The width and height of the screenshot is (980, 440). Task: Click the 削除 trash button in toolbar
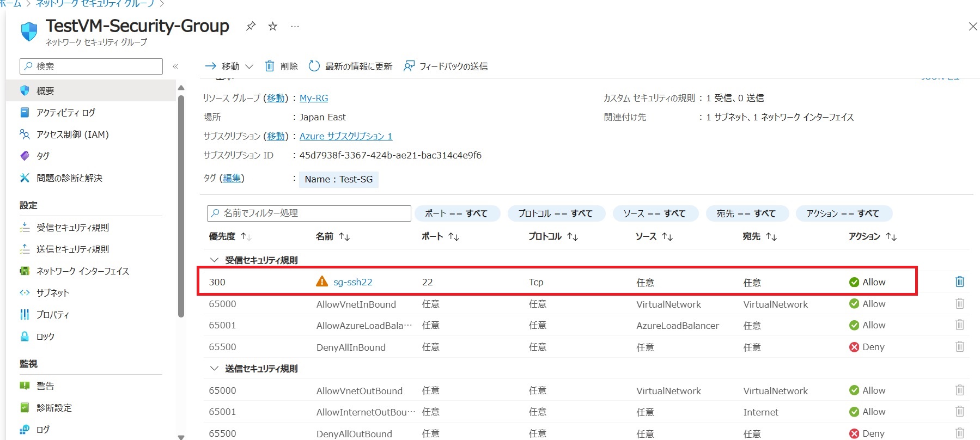click(281, 66)
